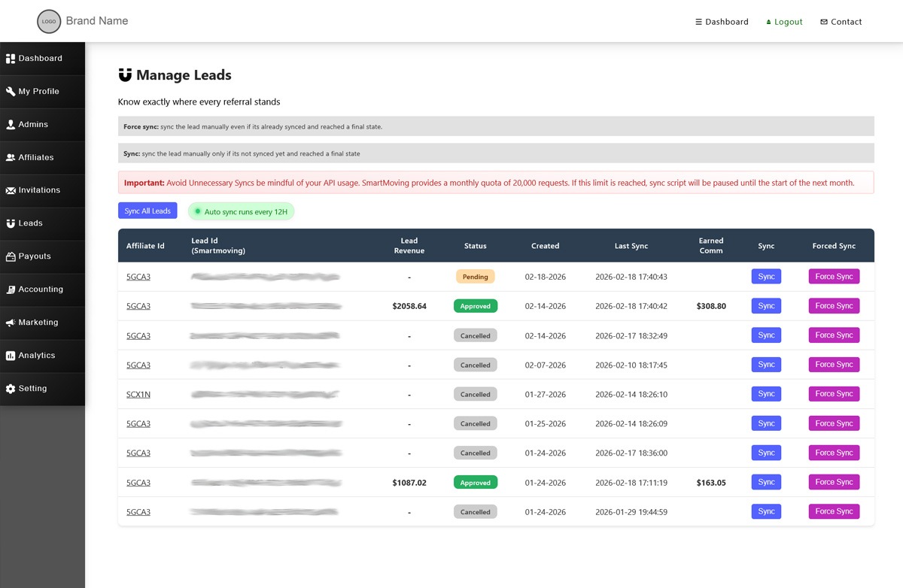Open affiliate SCX1N's details
The width and height of the screenshot is (903, 588).
[138, 394]
